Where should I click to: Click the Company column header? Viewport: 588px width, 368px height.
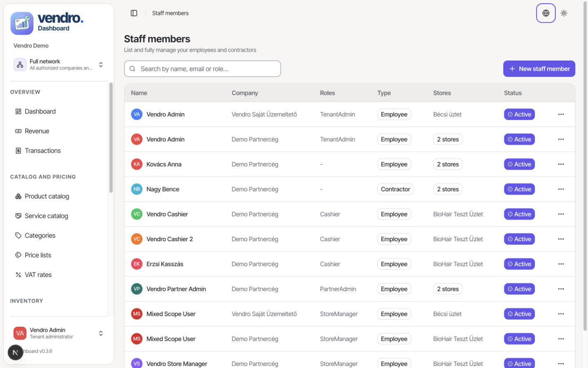pos(245,93)
